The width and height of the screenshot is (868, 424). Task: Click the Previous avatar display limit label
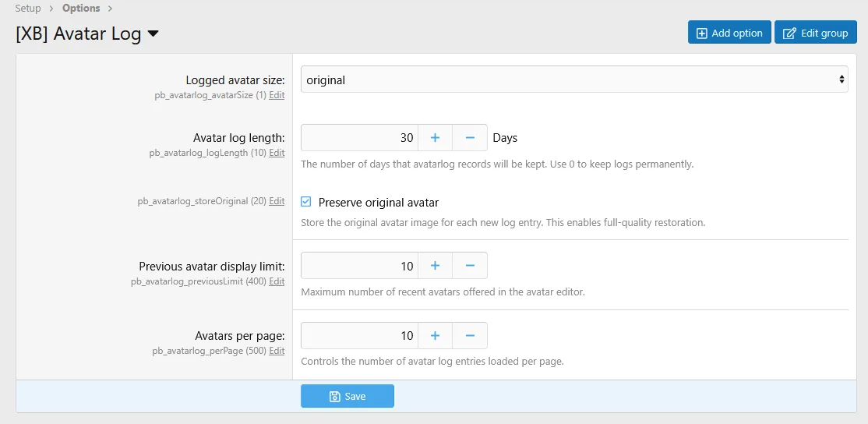click(x=212, y=267)
